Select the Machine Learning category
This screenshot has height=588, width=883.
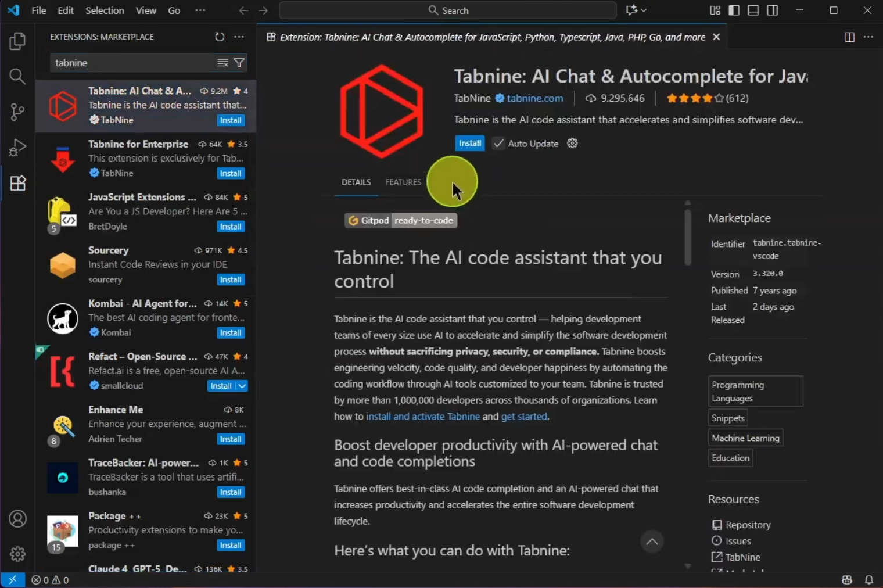click(x=745, y=438)
